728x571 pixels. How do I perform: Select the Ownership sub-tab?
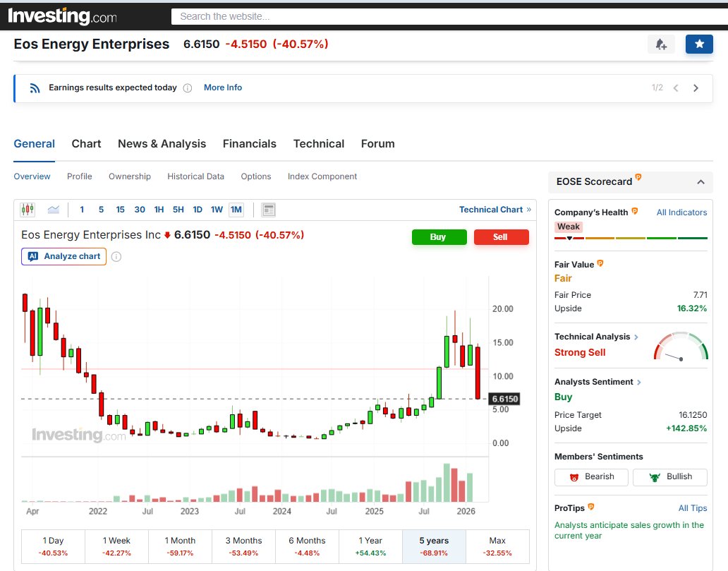130,176
